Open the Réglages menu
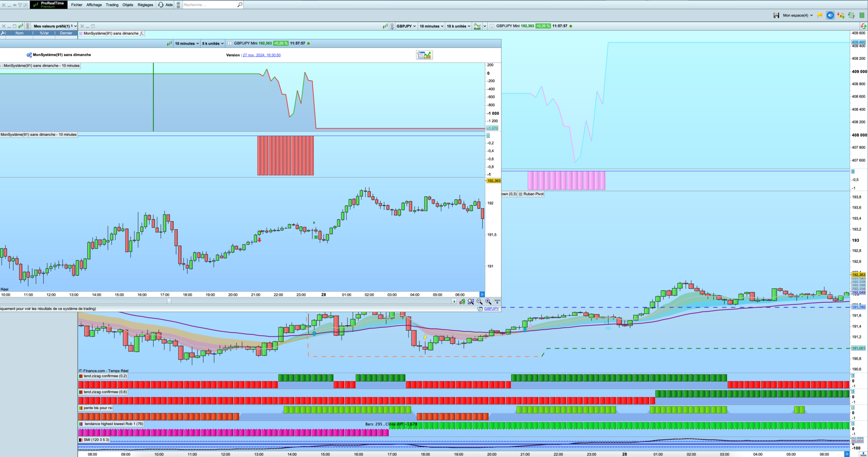Image resolution: width=868 pixels, height=457 pixels. (145, 5)
